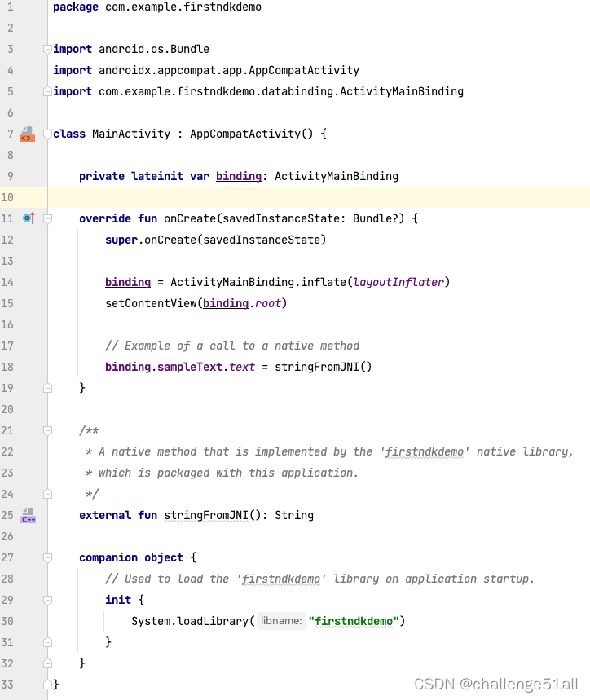Click layoutInflater argument in inflate call
This screenshot has width=590, height=700.
[398, 282]
